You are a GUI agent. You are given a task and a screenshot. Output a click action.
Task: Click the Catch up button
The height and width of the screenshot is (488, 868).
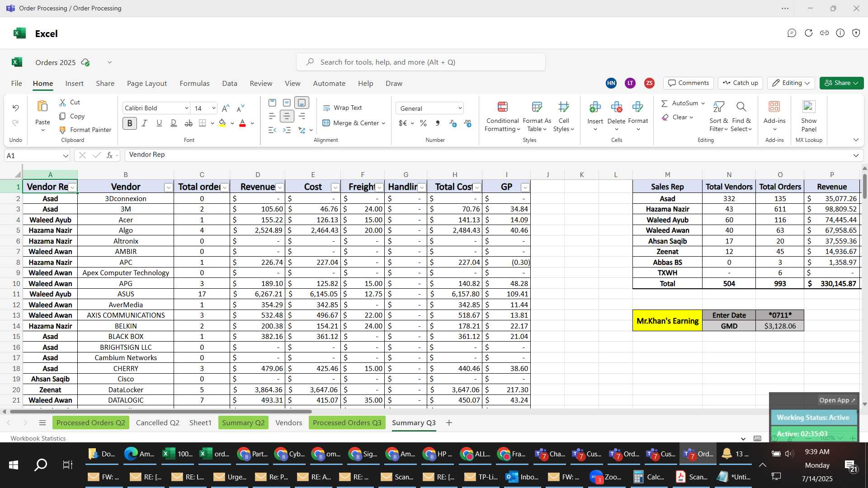[740, 83]
